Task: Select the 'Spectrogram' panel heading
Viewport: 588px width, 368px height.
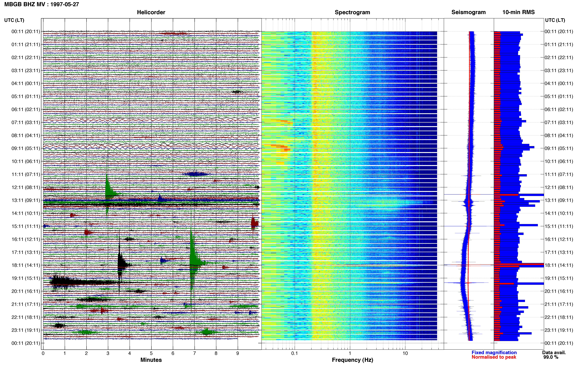Action: tap(352, 12)
